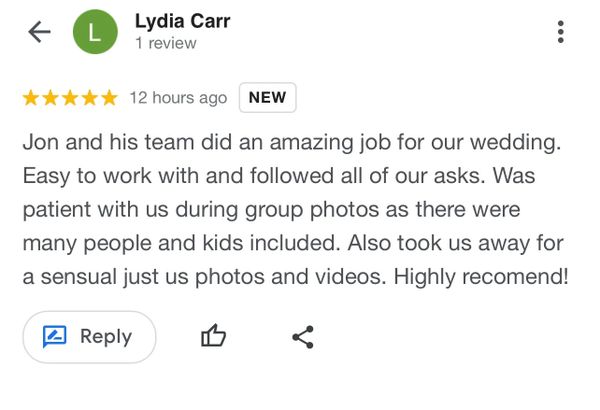The height and width of the screenshot is (410, 600).
Task: Click the NEW badge beside the timestamp
Action: click(x=267, y=98)
